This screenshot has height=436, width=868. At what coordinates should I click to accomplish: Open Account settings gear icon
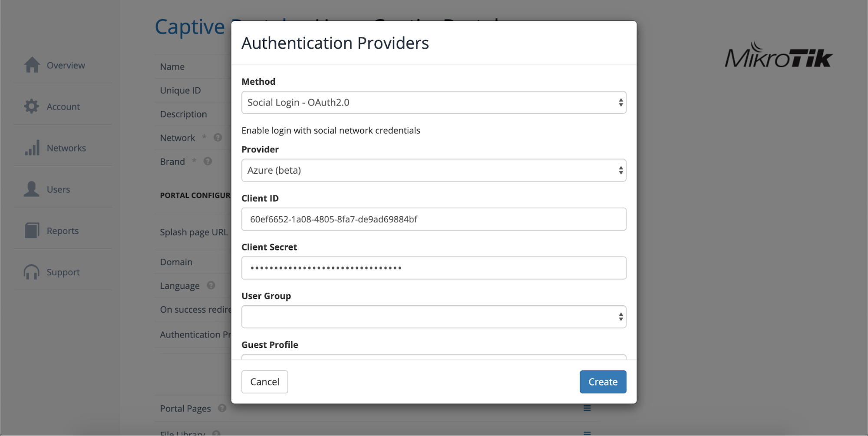coord(31,106)
